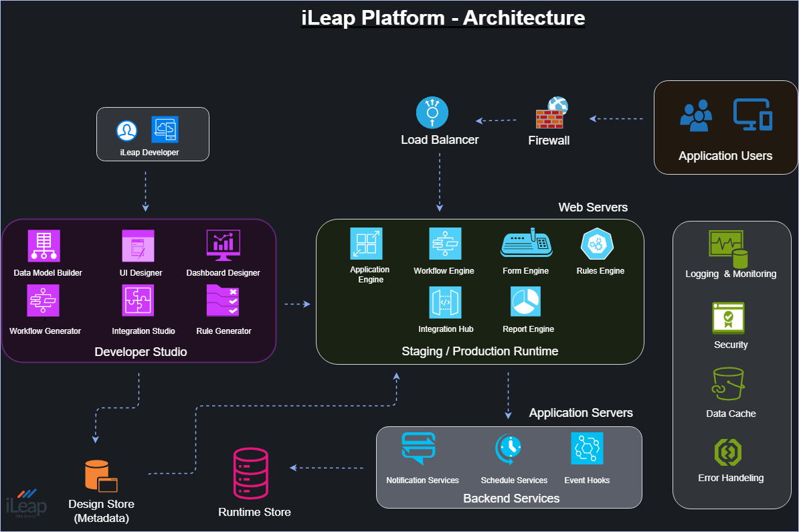Click the Form Engine text label
The image size is (799, 532).
point(526,271)
